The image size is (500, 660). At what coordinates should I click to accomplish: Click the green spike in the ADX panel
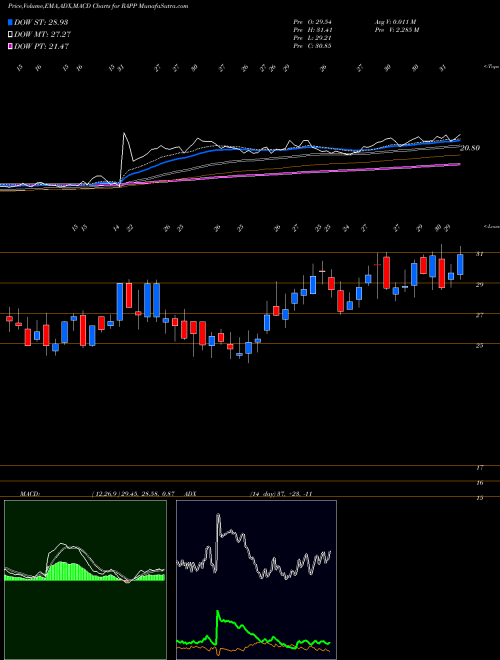coord(218,612)
